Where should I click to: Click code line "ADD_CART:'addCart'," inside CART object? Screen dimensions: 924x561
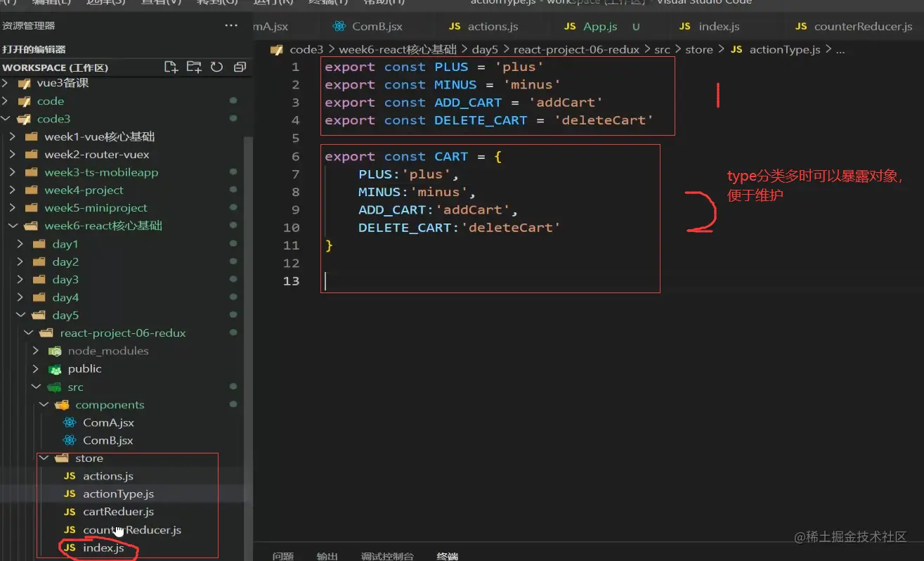438,209
